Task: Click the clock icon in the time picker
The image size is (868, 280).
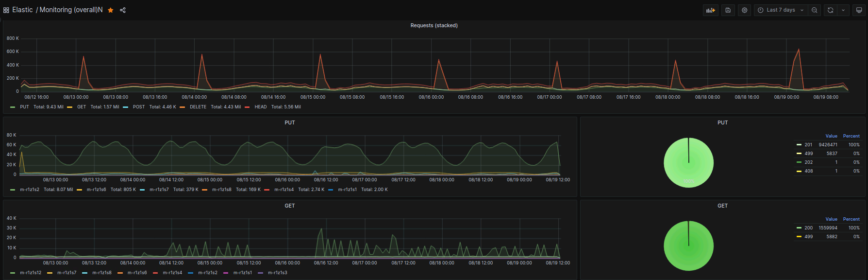Action: (x=760, y=10)
